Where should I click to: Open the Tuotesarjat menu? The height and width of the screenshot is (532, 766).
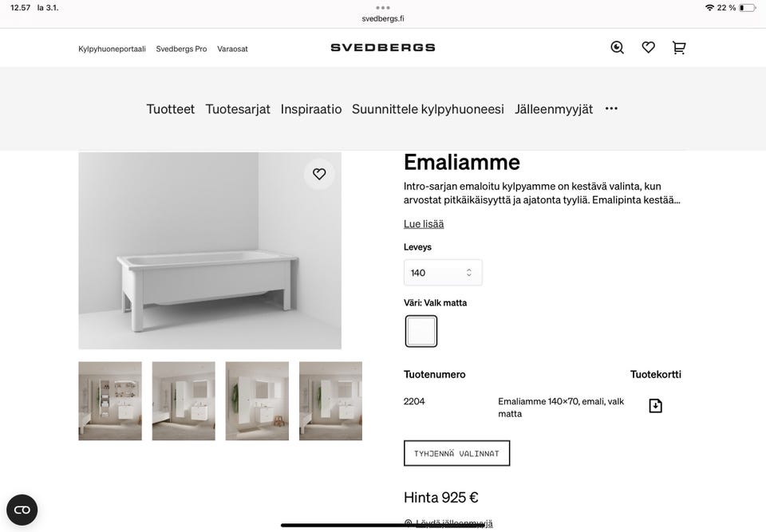(238, 109)
